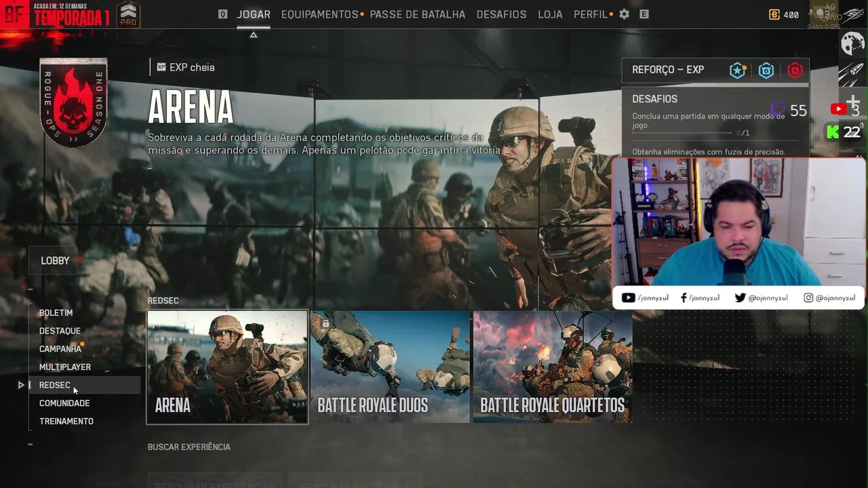Select the red booster icon
The width and height of the screenshot is (868, 488).
(x=795, y=70)
